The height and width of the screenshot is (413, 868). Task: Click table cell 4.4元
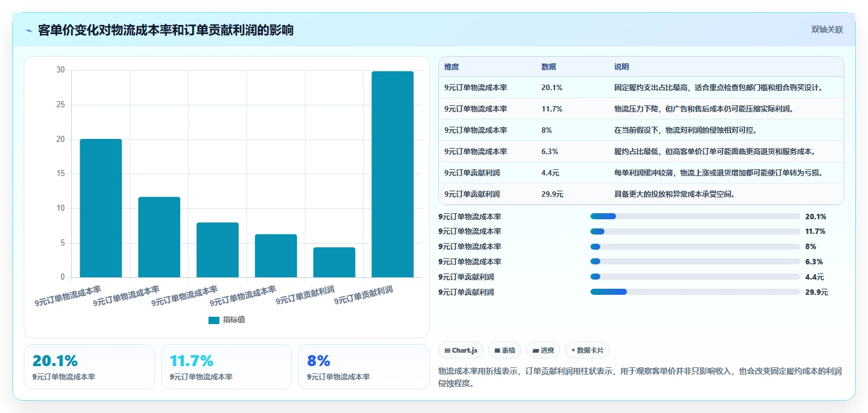tap(550, 173)
